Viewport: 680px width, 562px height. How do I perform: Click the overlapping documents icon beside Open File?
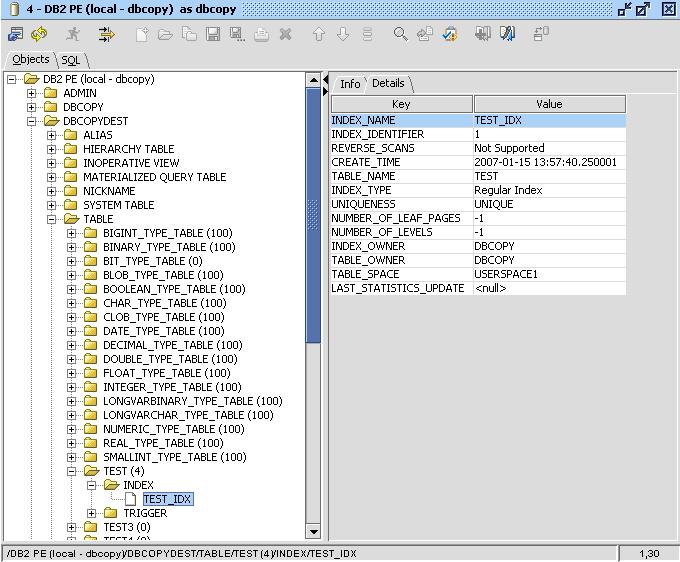point(189,34)
